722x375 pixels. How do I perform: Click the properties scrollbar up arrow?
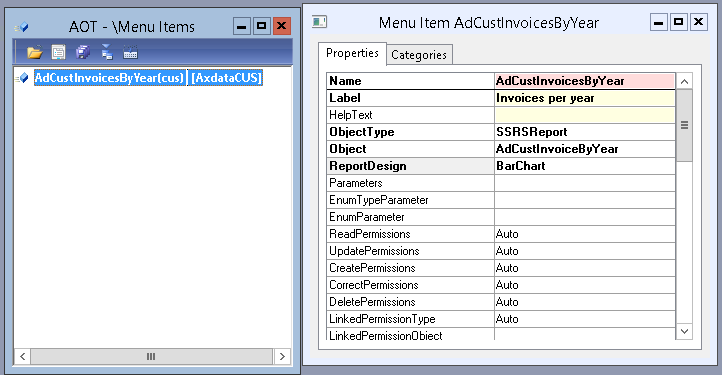pos(684,82)
